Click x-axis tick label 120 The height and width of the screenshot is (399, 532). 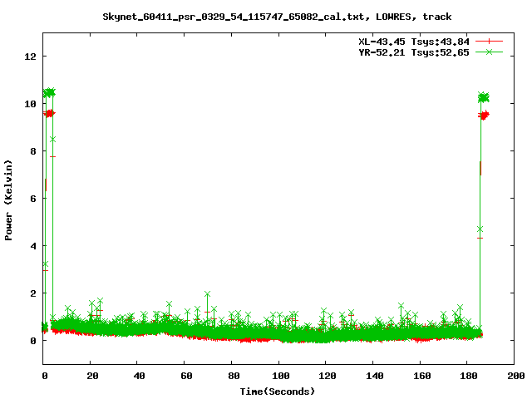click(328, 376)
